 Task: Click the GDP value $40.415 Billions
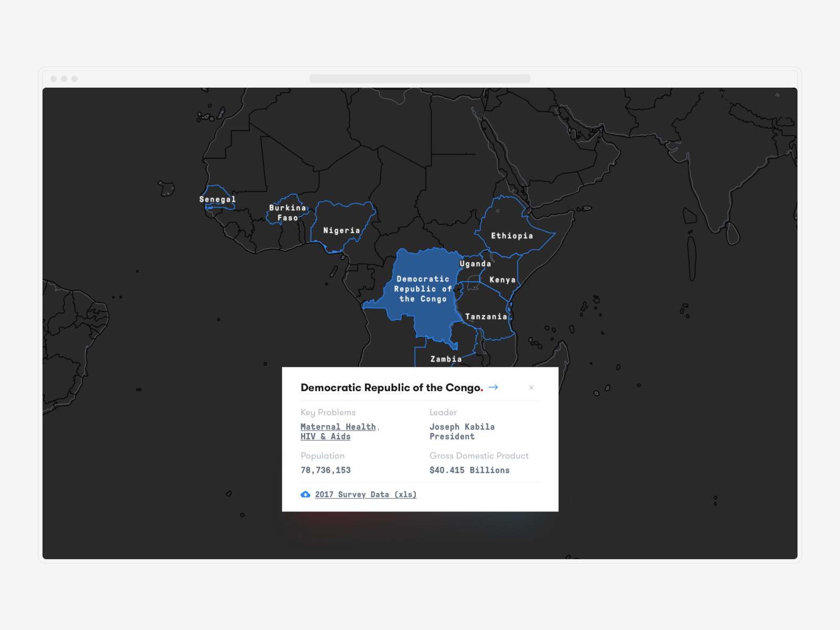[x=469, y=470]
